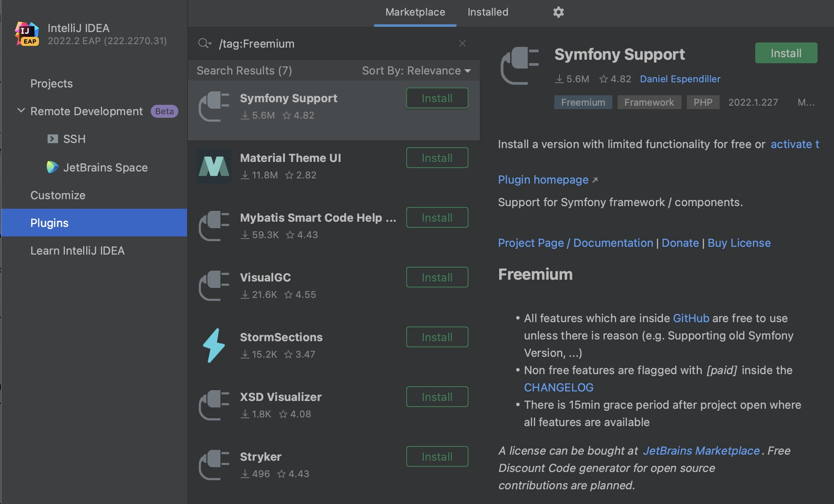Click the Beta badge next to Remote Development
Image resolution: width=834 pixels, height=504 pixels.
[165, 111]
